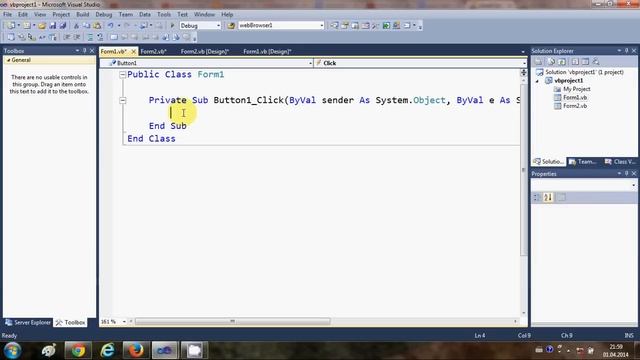Open the Window menu
This screenshot has height=360, width=640.
pos(204,14)
